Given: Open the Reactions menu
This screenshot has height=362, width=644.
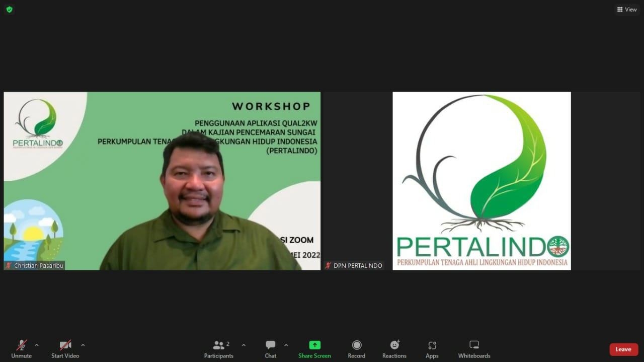Looking at the screenshot, I should [x=394, y=348].
